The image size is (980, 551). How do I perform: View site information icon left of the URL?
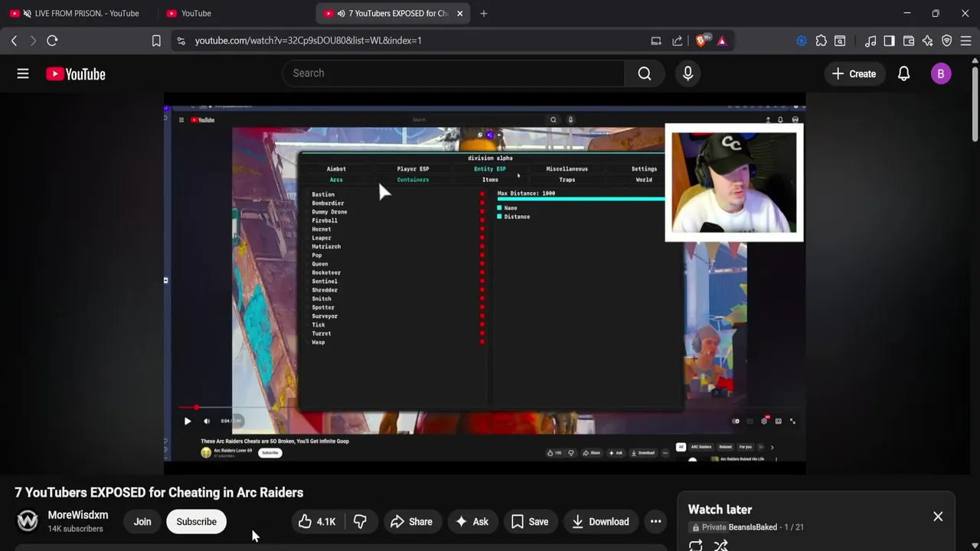(x=181, y=41)
